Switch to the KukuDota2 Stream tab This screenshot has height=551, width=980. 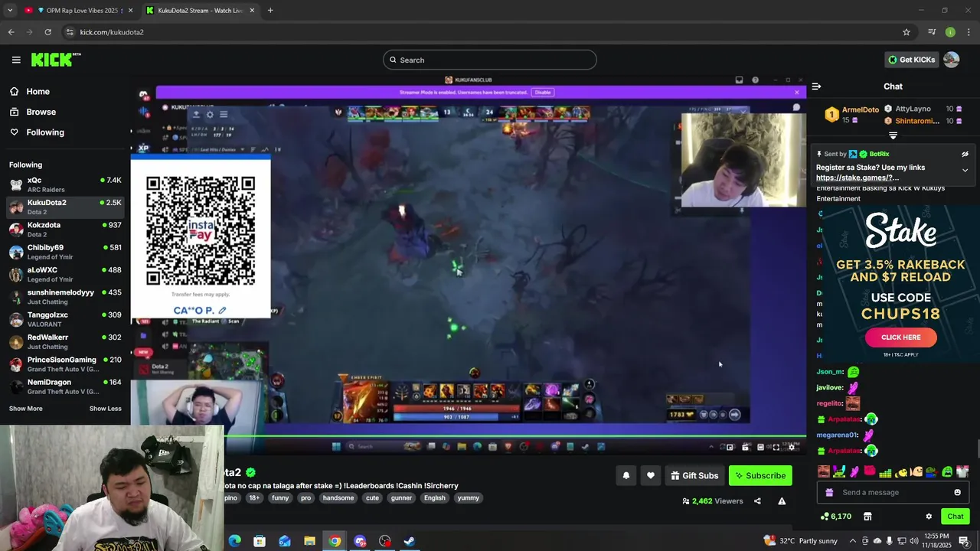pos(200,11)
